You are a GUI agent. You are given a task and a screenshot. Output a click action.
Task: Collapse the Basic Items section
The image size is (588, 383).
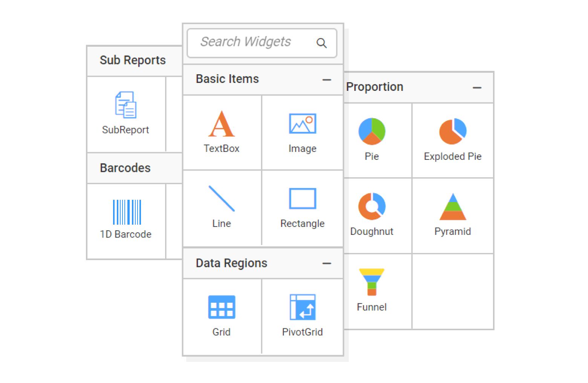click(326, 80)
